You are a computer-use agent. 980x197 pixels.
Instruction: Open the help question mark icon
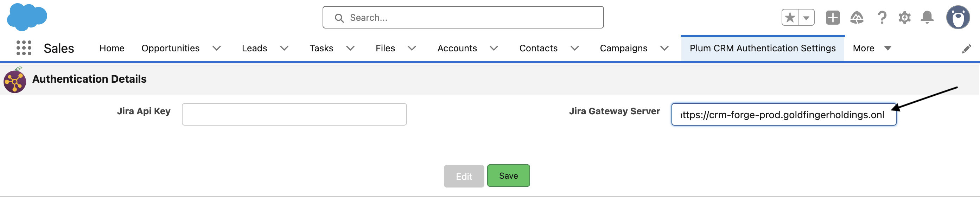[x=882, y=18]
